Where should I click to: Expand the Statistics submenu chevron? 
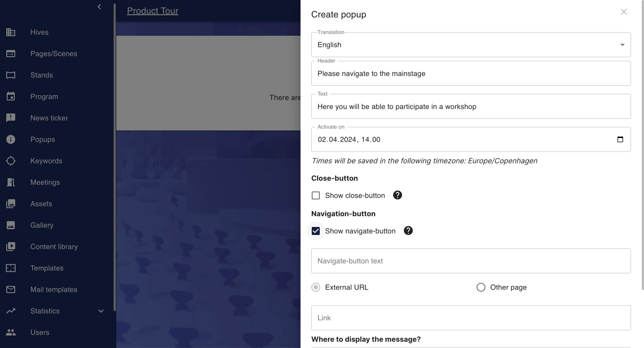pyautogui.click(x=101, y=311)
